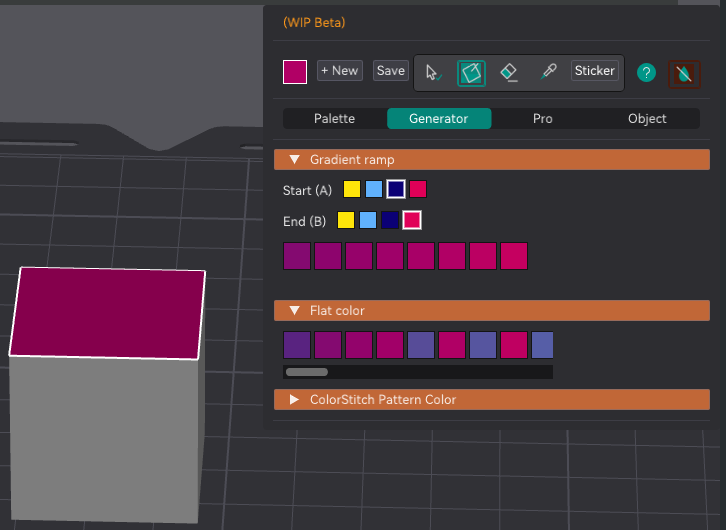Click the flat color horizontal scrollbar thumb

[307, 372]
